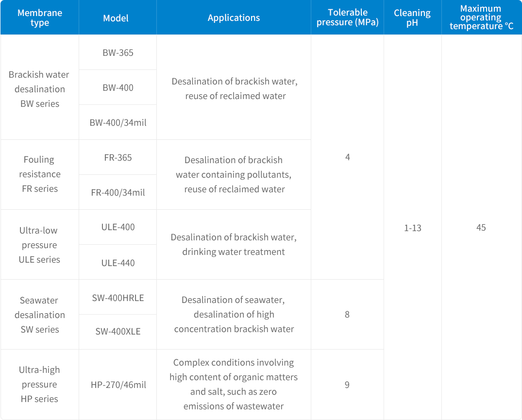
Task: Click the Maximum operating temperature header
Action: pos(481,17)
